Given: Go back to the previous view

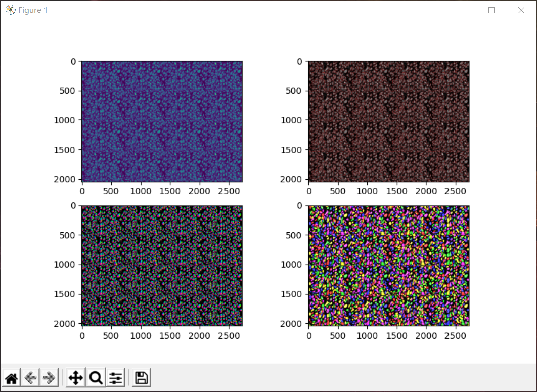Looking at the screenshot, I should [30, 377].
